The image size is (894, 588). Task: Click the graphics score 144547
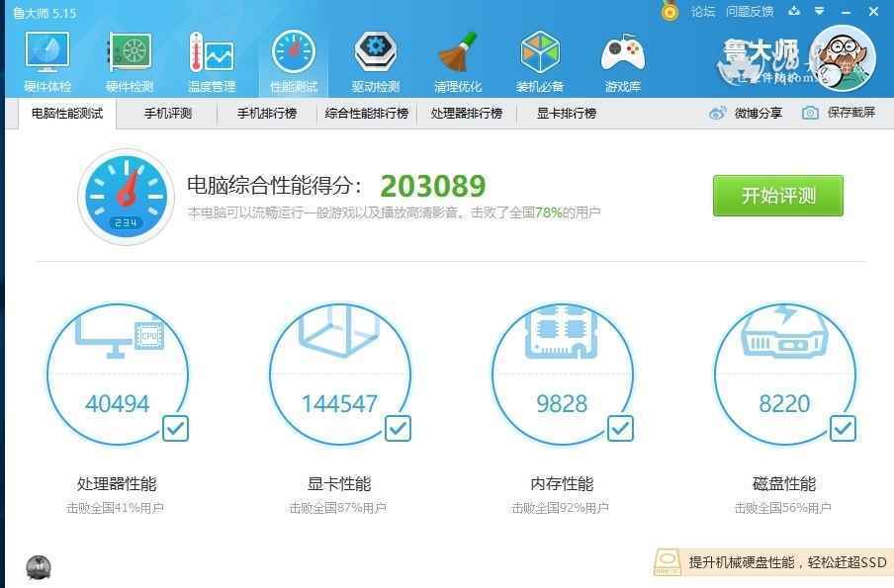340,404
